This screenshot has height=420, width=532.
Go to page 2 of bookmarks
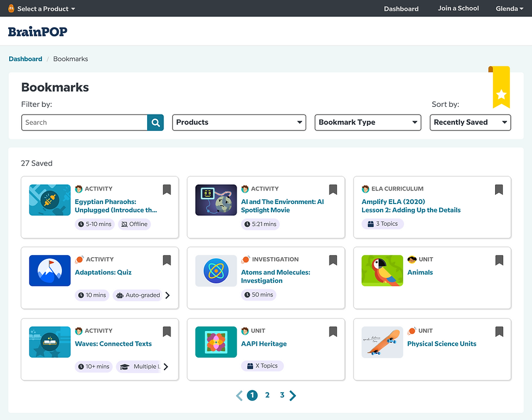tap(267, 395)
